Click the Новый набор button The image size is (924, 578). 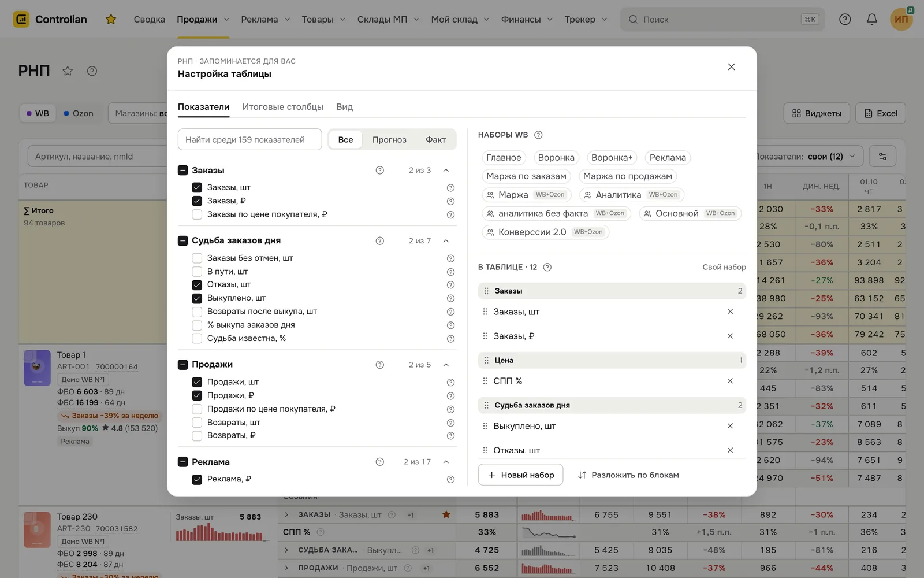pyautogui.click(x=520, y=475)
